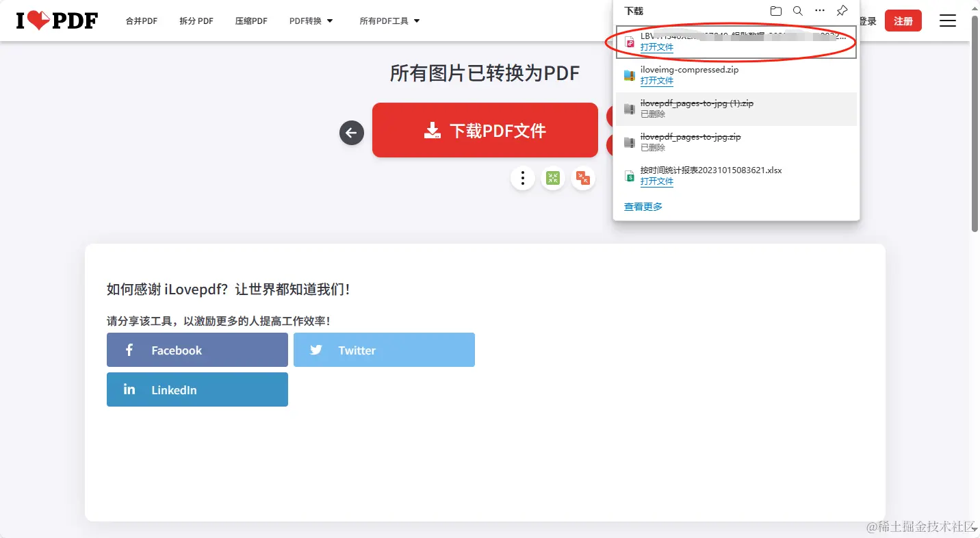Click the green compress PDF icon
The image size is (980, 538).
point(553,179)
